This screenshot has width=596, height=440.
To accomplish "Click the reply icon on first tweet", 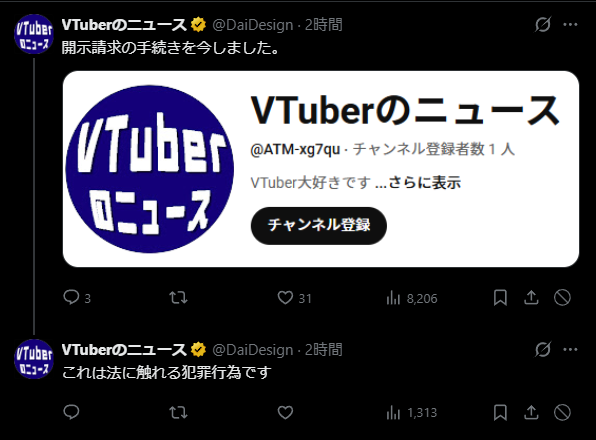I will pos(71,298).
